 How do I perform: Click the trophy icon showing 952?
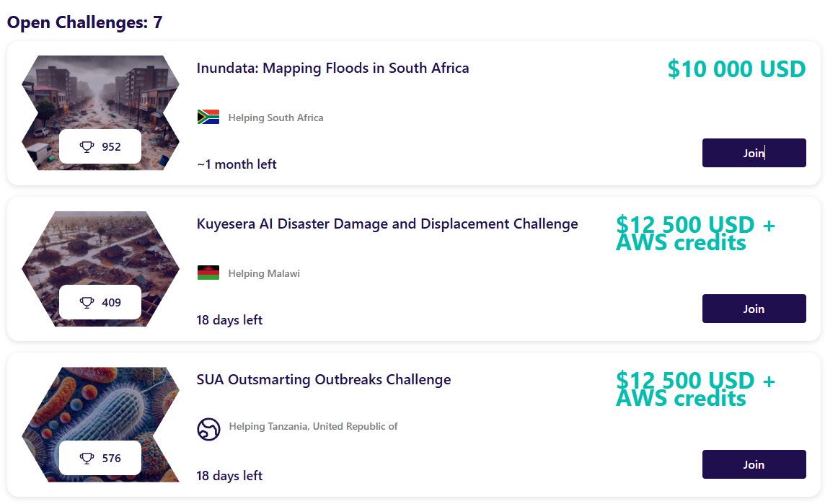pos(87,146)
